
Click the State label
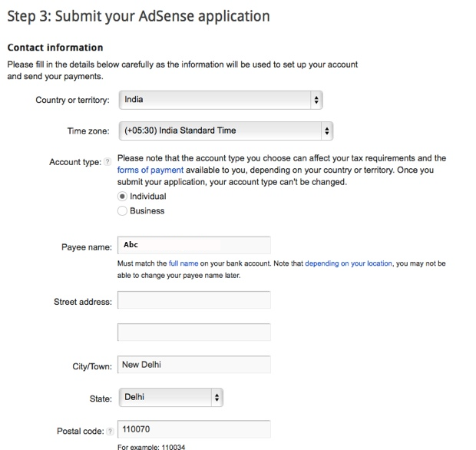101,399
